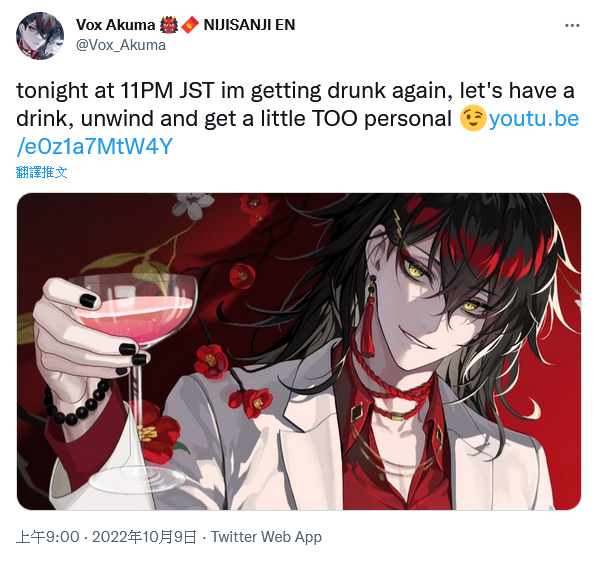
Task: Click the oni mask emoji beside the name
Action: click(169, 25)
